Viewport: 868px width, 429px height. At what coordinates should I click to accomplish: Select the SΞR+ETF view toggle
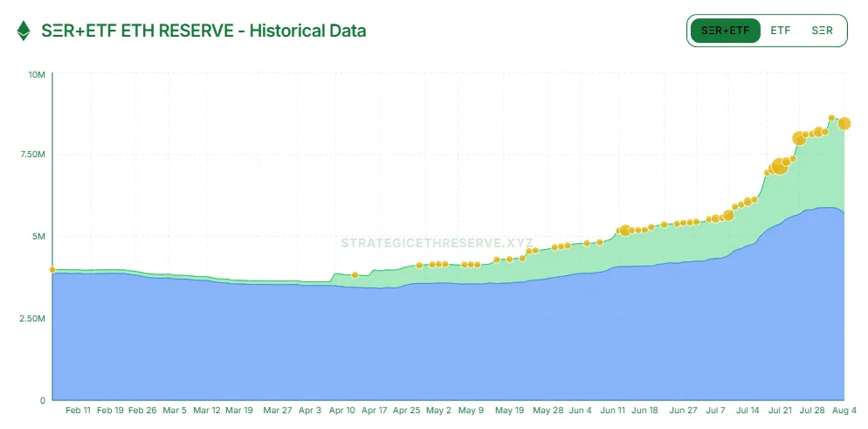pyautogui.click(x=725, y=31)
